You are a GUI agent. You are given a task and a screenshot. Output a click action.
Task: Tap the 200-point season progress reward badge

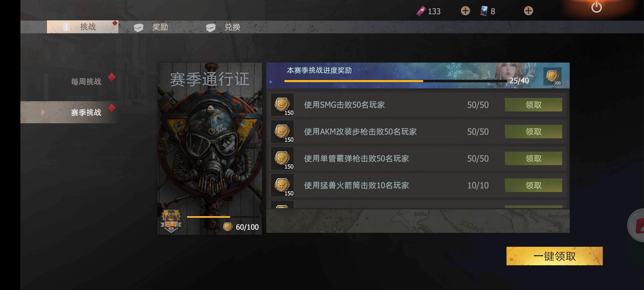[x=552, y=77]
